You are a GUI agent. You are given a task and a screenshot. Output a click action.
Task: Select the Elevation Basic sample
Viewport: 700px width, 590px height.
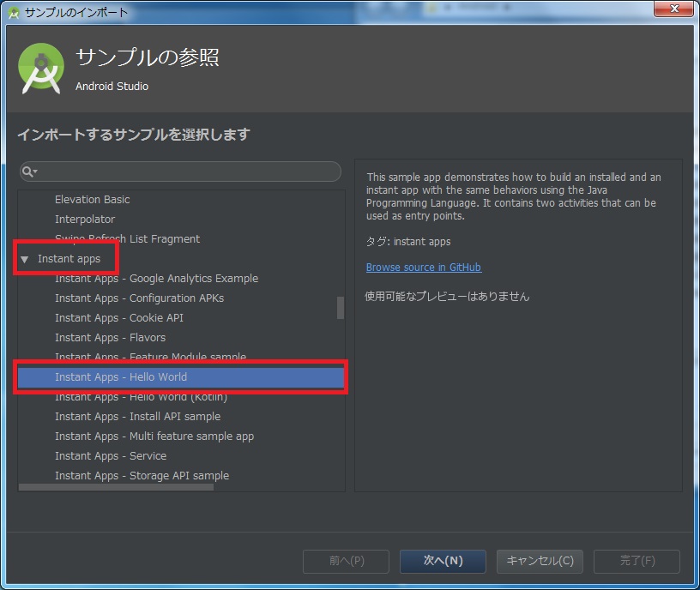(93, 200)
